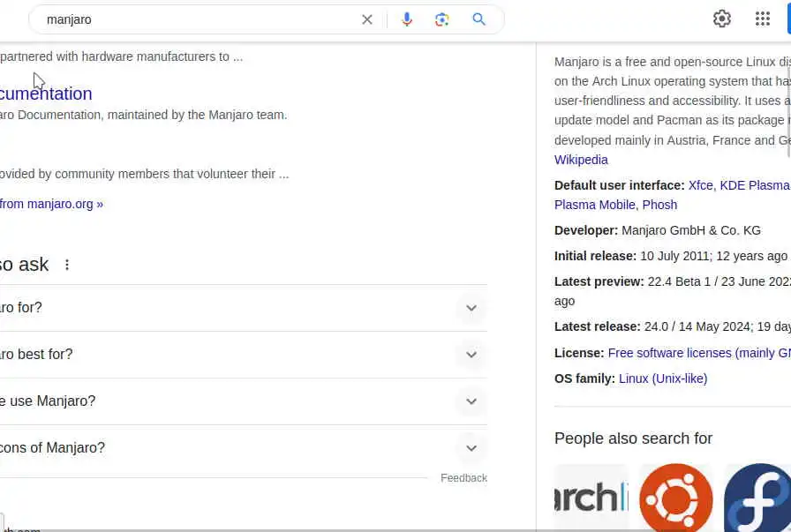The image size is (791, 532).
Task: Open the Fedora logo thumbnail
Action: 757,498
